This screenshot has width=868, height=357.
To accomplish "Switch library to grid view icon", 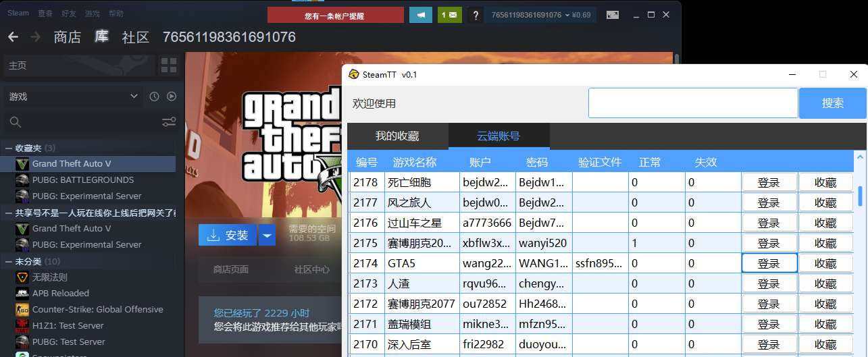I will (x=168, y=65).
